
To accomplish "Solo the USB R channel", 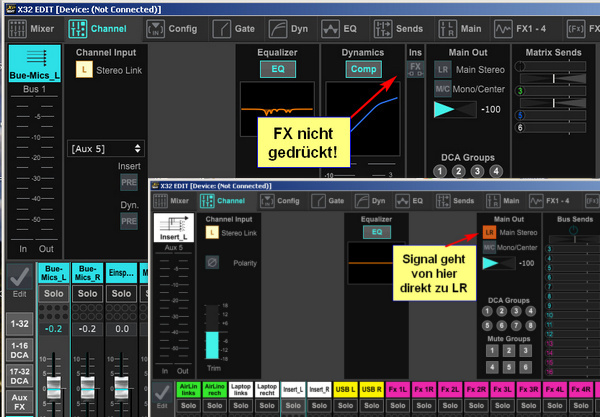I will tap(372, 406).
